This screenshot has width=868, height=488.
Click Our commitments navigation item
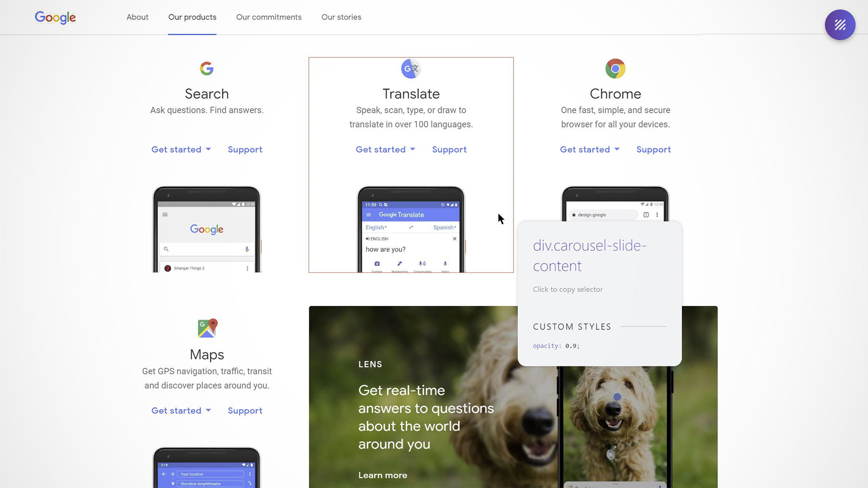coord(269,17)
